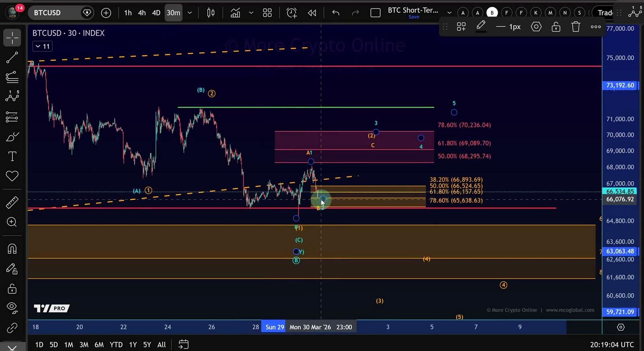This screenshot has width=644, height=351.
Task: Set the chart range to 5D
Action: click(x=54, y=345)
